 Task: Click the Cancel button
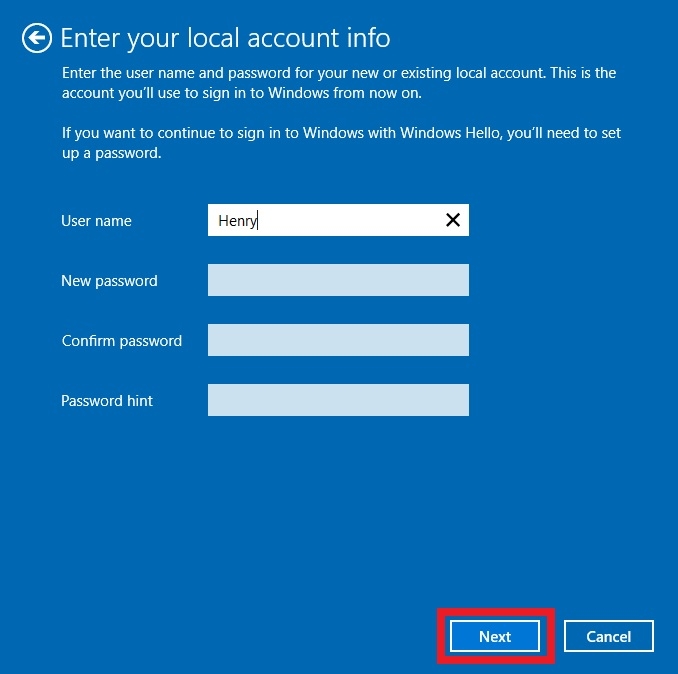click(608, 636)
